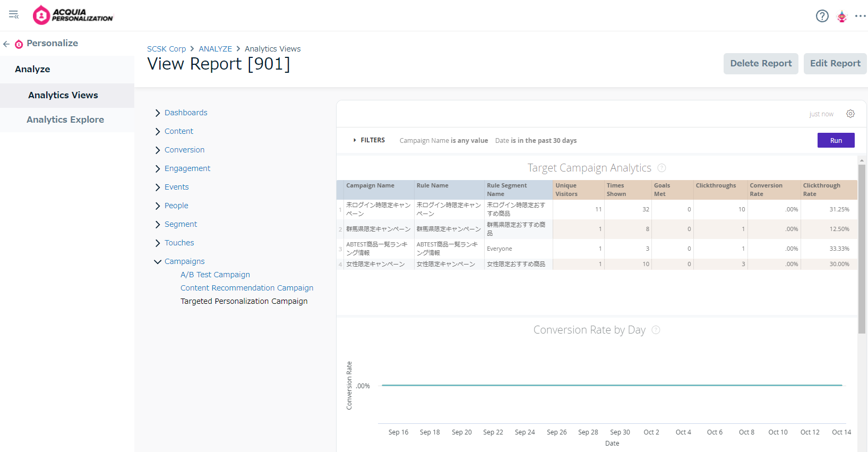Image resolution: width=868 pixels, height=452 pixels.
Task: Sort by Clickthrough Rate column header
Action: point(829,190)
